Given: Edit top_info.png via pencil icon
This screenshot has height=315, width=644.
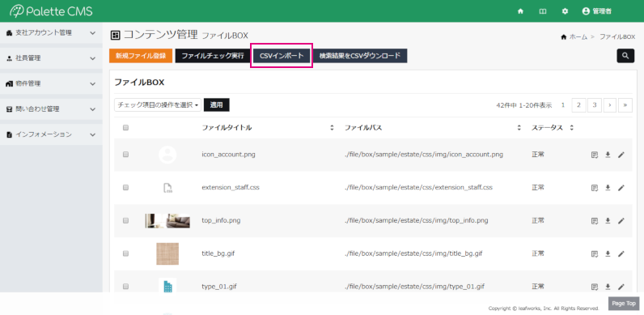Looking at the screenshot, I should (x=621, y=220).
